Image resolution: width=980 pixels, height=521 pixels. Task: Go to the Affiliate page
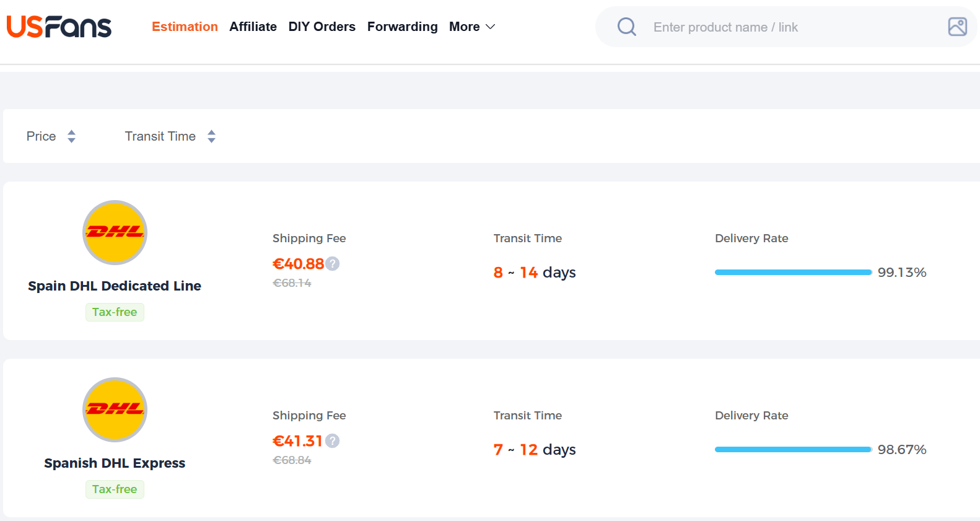point(253,27)
